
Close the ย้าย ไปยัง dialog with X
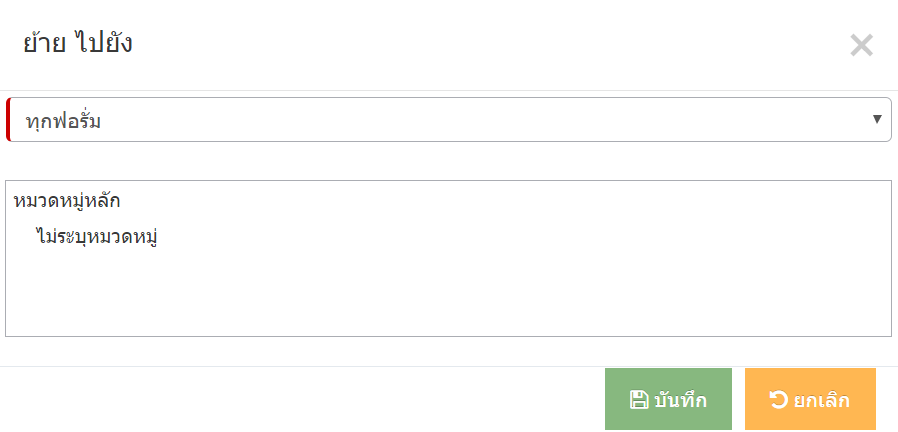point(861,45)
